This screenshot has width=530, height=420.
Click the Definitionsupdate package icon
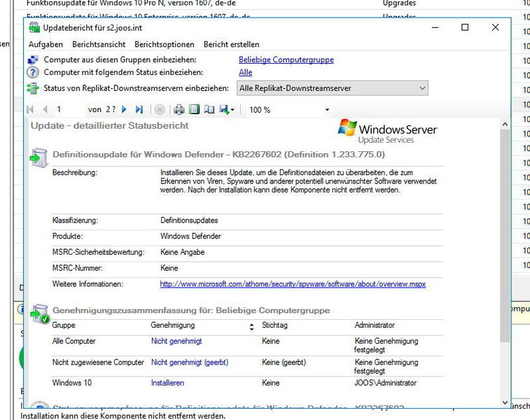(39, 157)
